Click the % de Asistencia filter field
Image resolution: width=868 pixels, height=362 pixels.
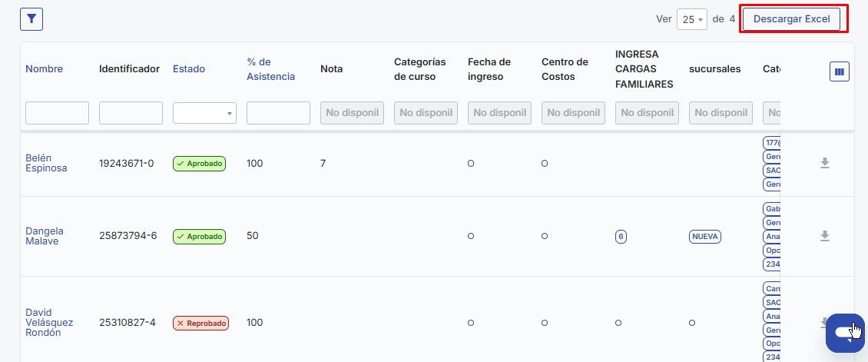[278, 113]
